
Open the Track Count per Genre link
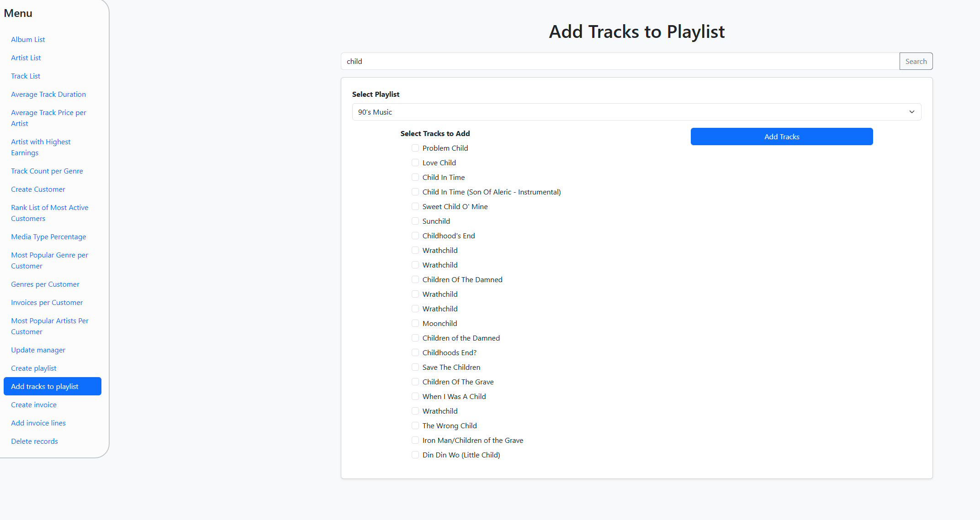pyautogui.click(x=47, y=171)
